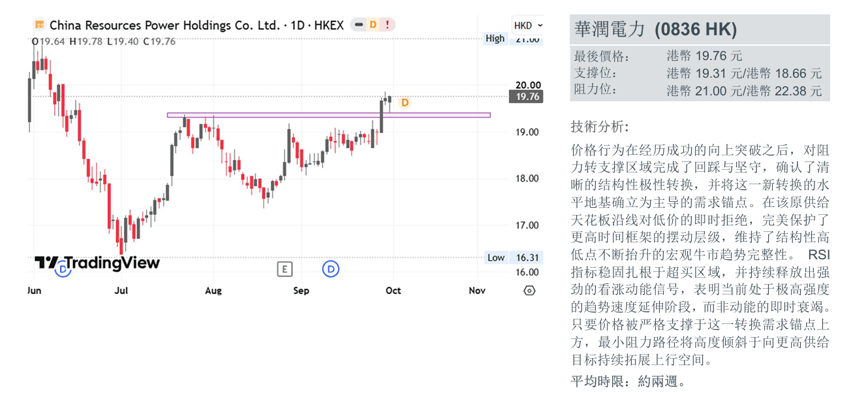Screen dimensions: 868x405
Task: Click the orange D marker beside the last candle
Action: pos(405,103)
